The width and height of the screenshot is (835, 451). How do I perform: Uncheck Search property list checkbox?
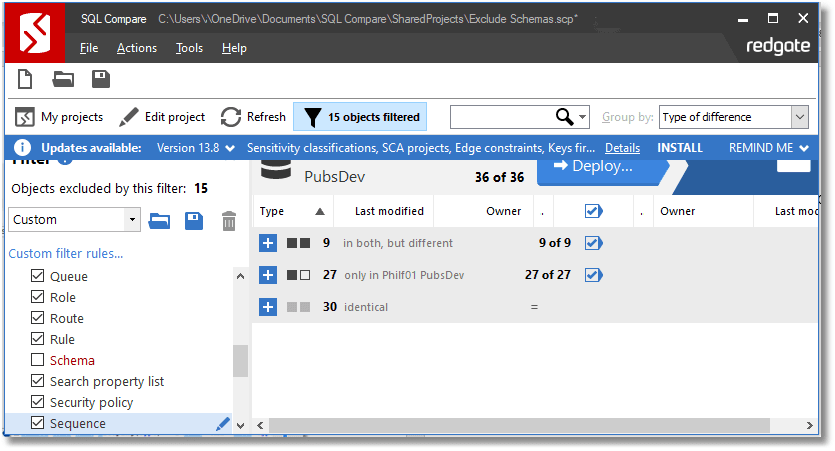(37, 381)
